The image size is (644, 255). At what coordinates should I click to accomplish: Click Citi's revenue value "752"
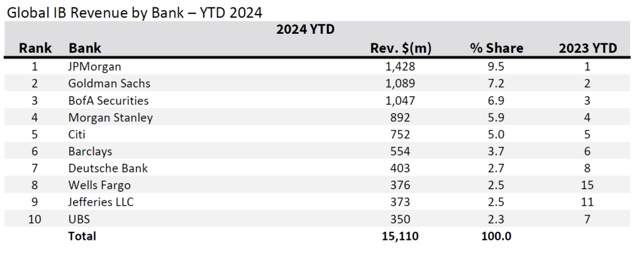401,134
